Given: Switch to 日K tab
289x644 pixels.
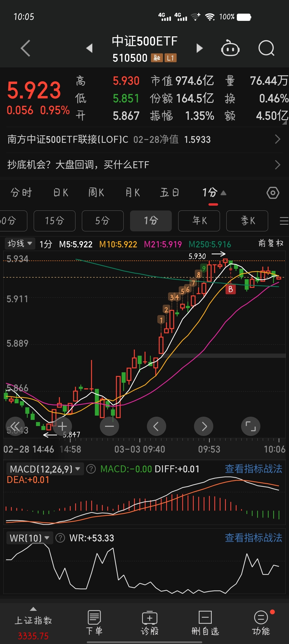Looking at the screenshot, I should (61, 193).
